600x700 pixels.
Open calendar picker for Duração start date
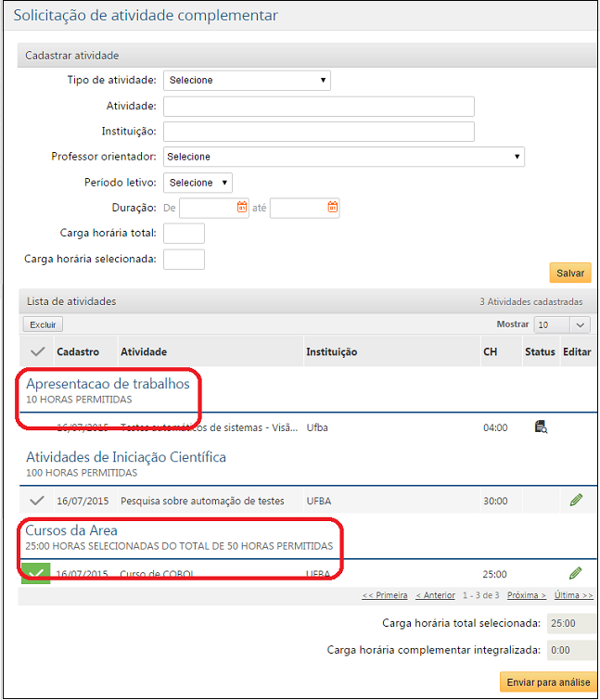click(242, 207)
